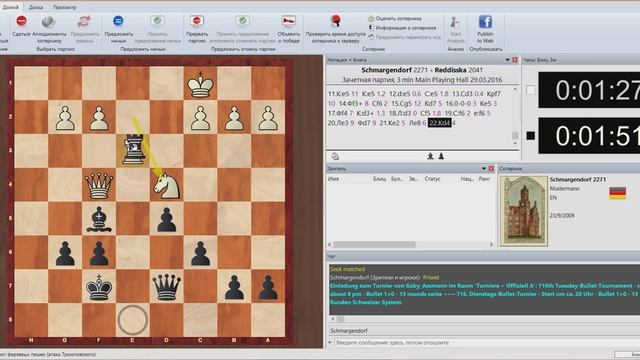This screenshot has width=640, height=360.
Task: Click the 0:01:27 clock display
Action: [x=589, y=90]
